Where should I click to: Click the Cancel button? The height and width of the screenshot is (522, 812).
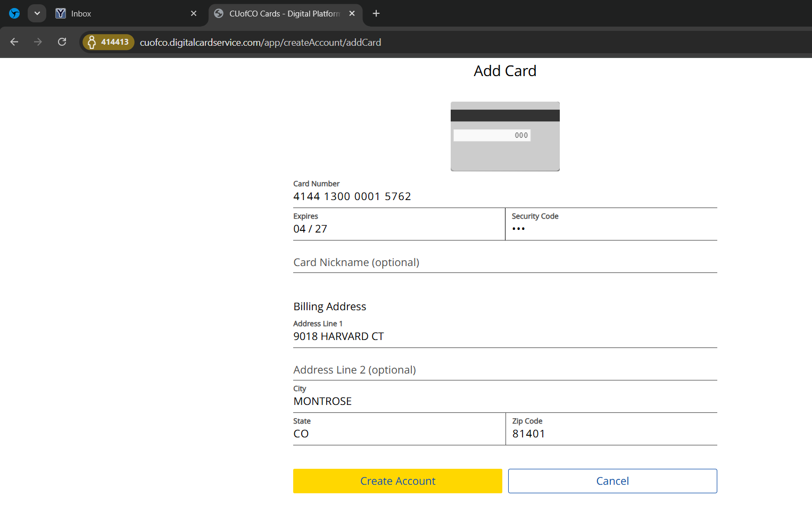pyautogui.click(x=612, y=481)
